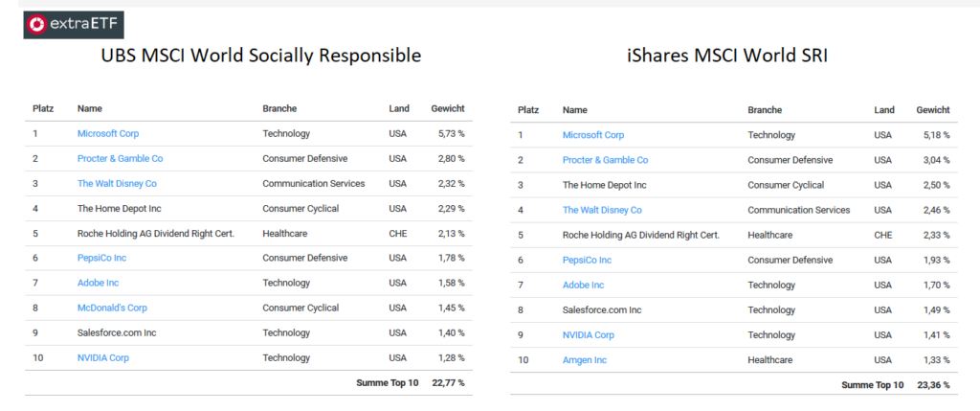Viewport: 980px width, 411px height.
Task: Click Gewicht column header in iShares table
Action: [932, 110]
